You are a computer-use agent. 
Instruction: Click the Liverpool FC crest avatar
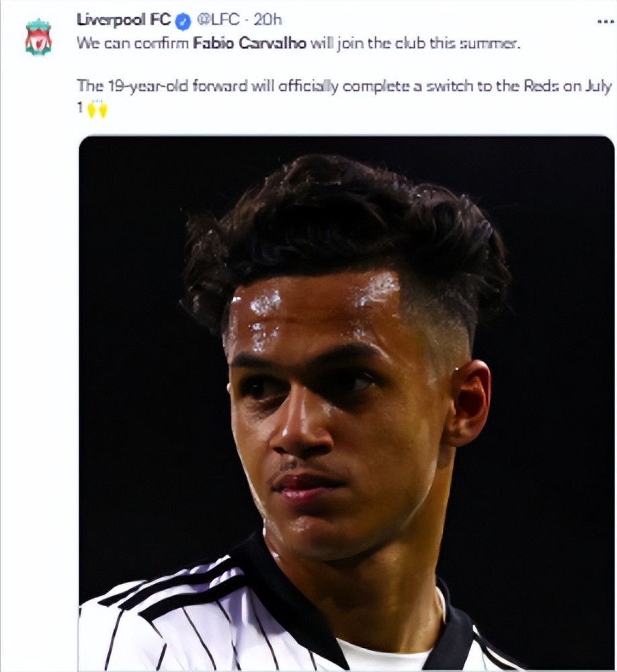(38, 37)
